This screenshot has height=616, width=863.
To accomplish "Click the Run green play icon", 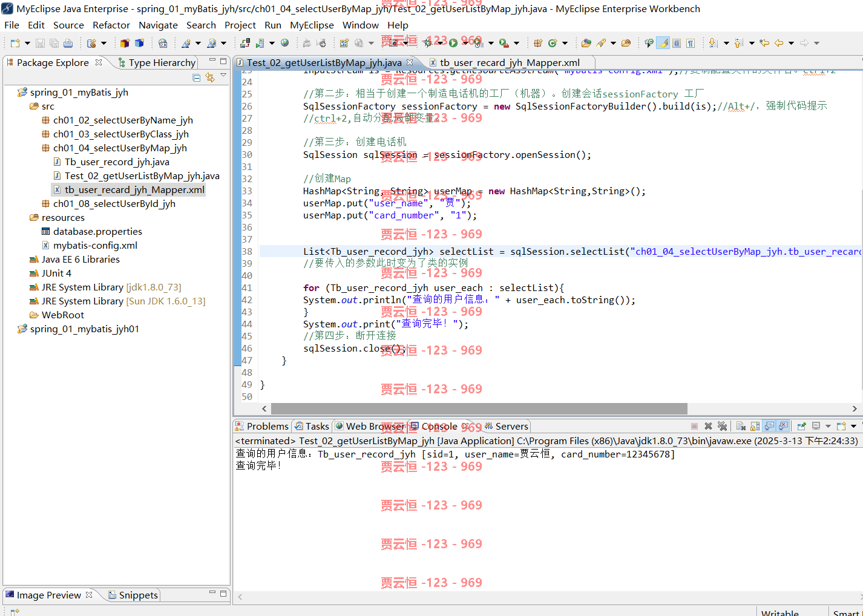I will (x=453, y=43).
